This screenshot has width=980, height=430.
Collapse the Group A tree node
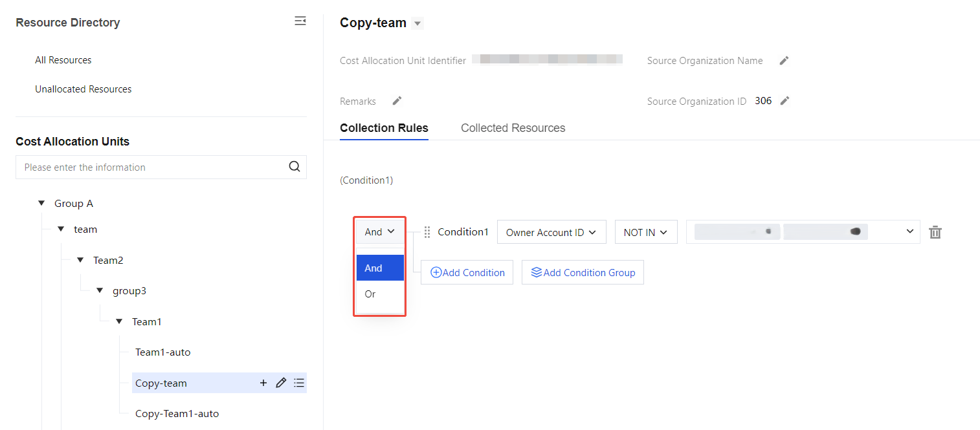(41, 204)
